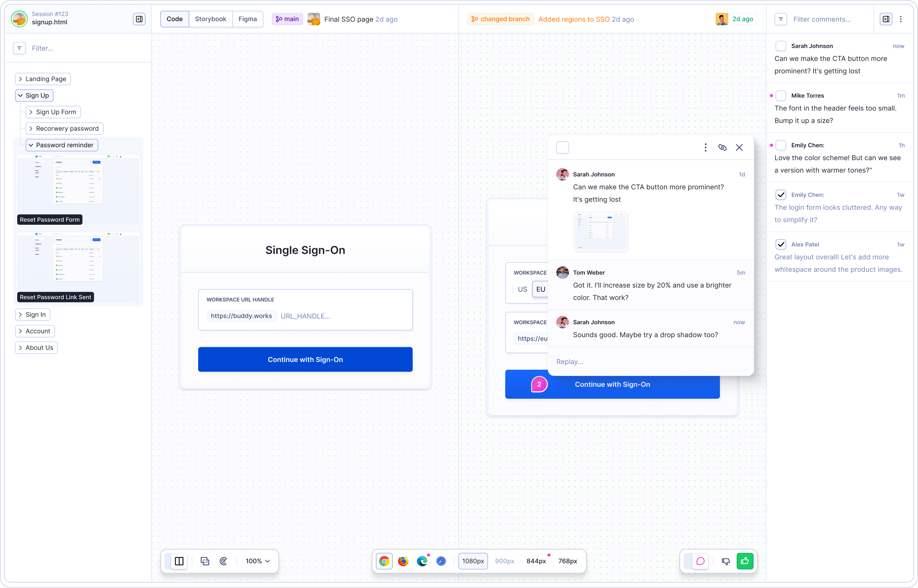Click the Continue with Sign-On button
Screen dimensions: 918x588
click(x=304, y=359)
